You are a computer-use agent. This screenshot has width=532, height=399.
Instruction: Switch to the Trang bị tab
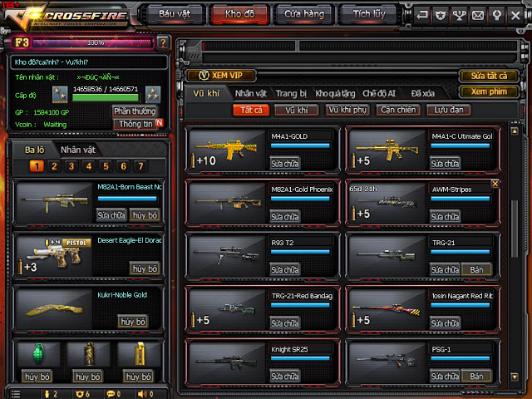coord(291,93)
